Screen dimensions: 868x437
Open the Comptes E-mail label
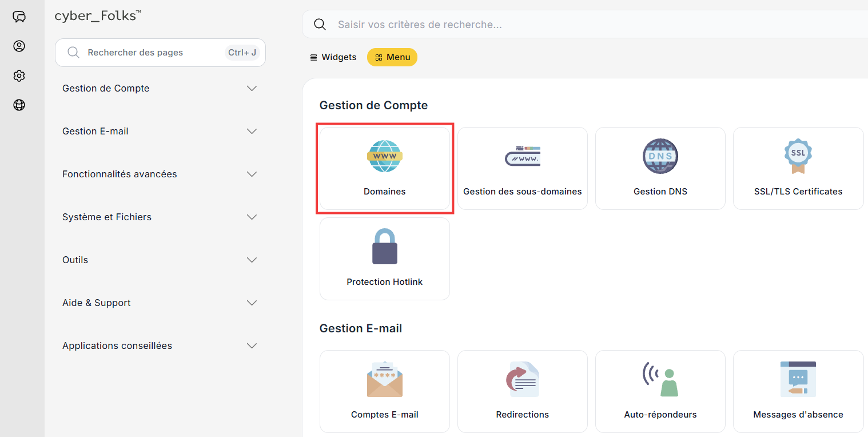tap(385, 415)
